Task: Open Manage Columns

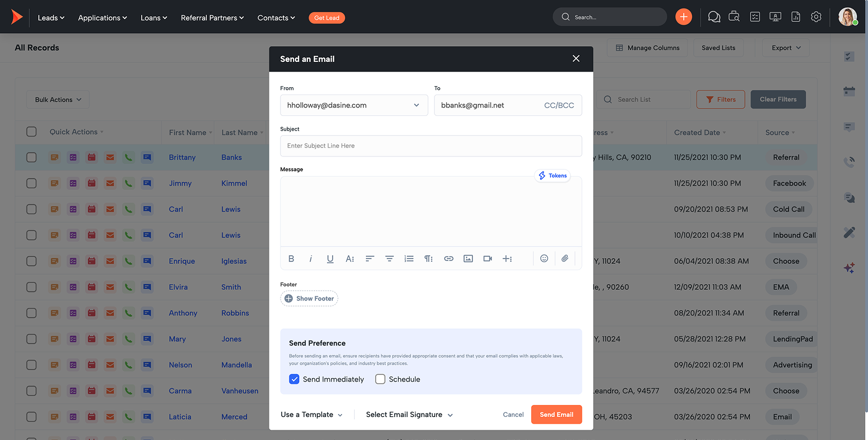Action: pos(648,48)
